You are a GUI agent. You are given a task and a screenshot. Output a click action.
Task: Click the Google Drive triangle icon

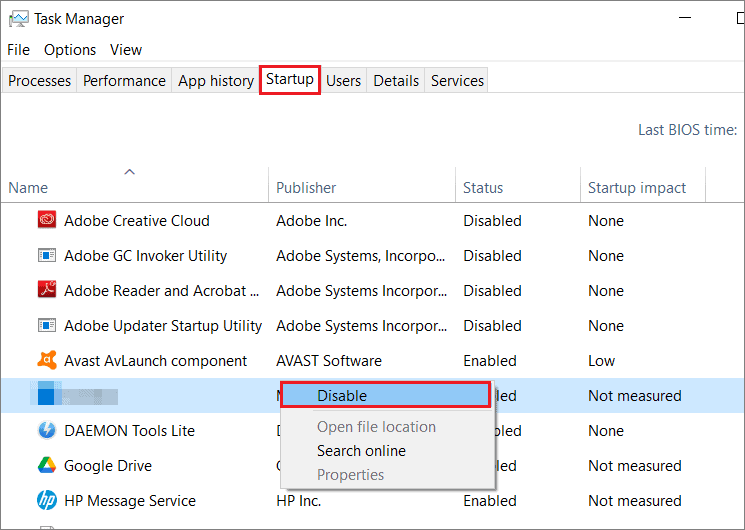[47, 465]
